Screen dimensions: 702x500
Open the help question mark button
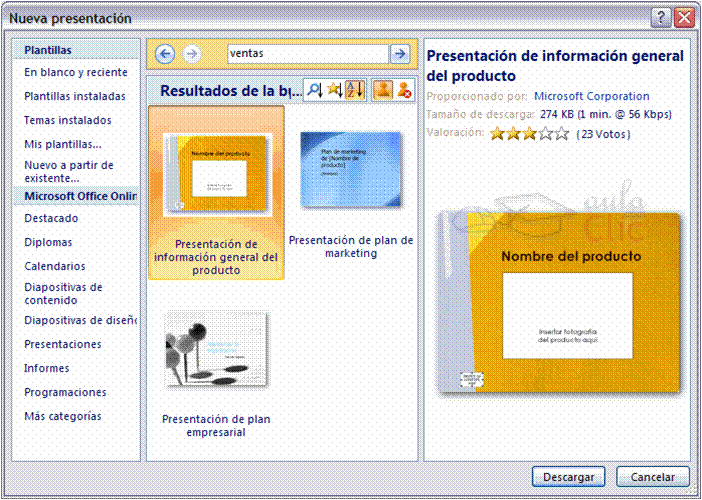click(660, 18)
